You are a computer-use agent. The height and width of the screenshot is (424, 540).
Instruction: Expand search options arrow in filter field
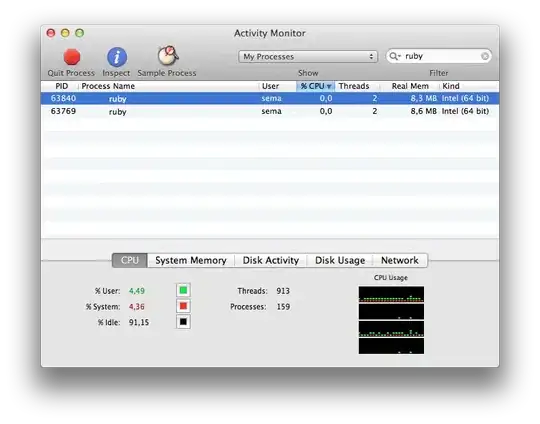pos(399,56)
